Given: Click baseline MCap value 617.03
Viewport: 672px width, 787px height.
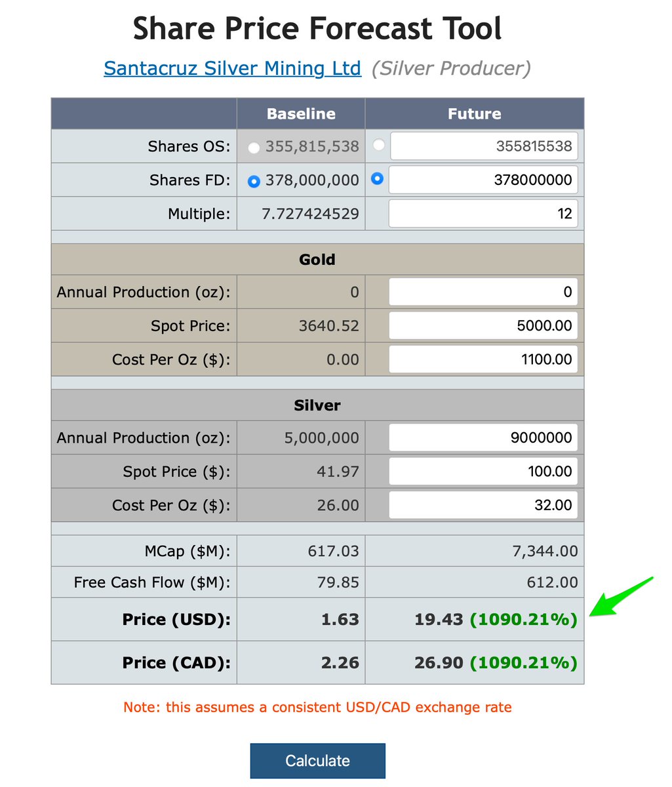Looking at the screenshot, I should click(x=334, y=551).
